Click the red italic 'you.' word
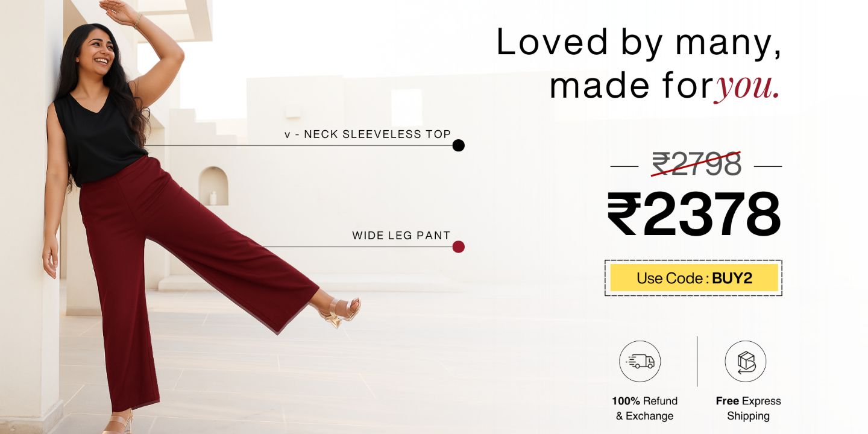This screenshot has width=868, height=434. [x=748, y=87]
